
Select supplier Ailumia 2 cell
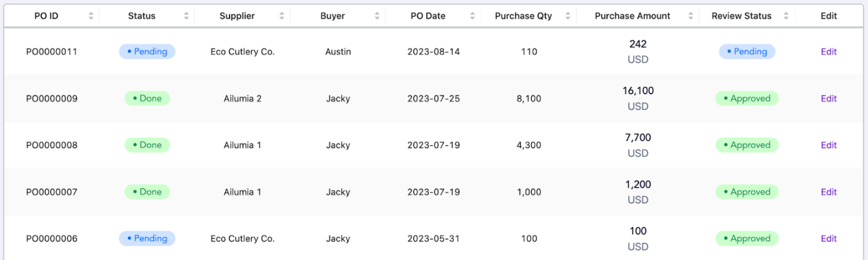coord(243,98)
